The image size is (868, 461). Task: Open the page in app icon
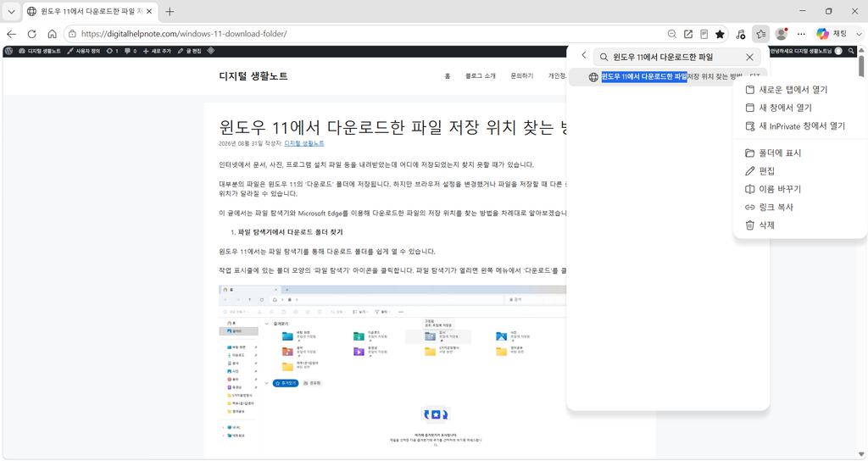[688, 34]
